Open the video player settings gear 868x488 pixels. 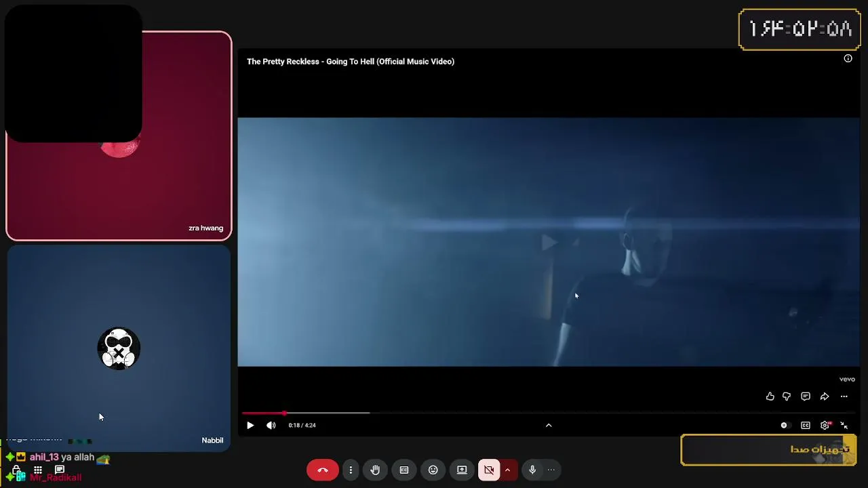tap(825, 426)
